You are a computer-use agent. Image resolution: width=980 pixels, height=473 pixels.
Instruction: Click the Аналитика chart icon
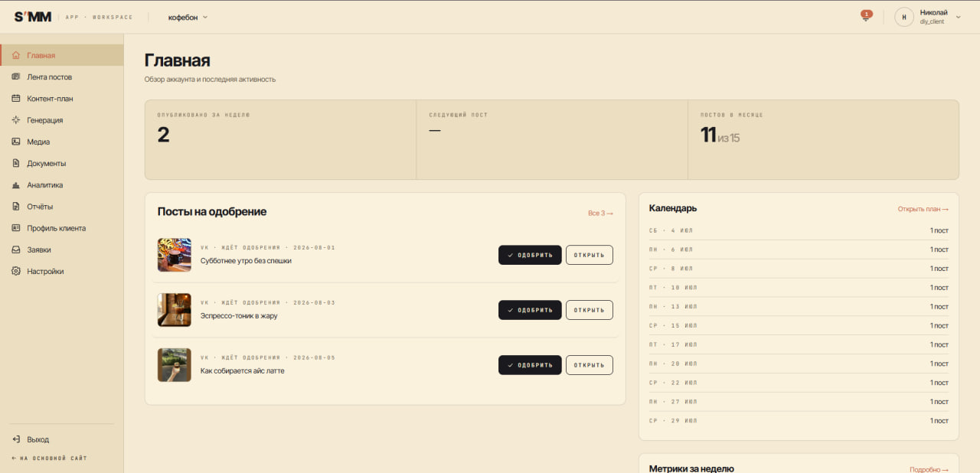click(x=16, y=184)
